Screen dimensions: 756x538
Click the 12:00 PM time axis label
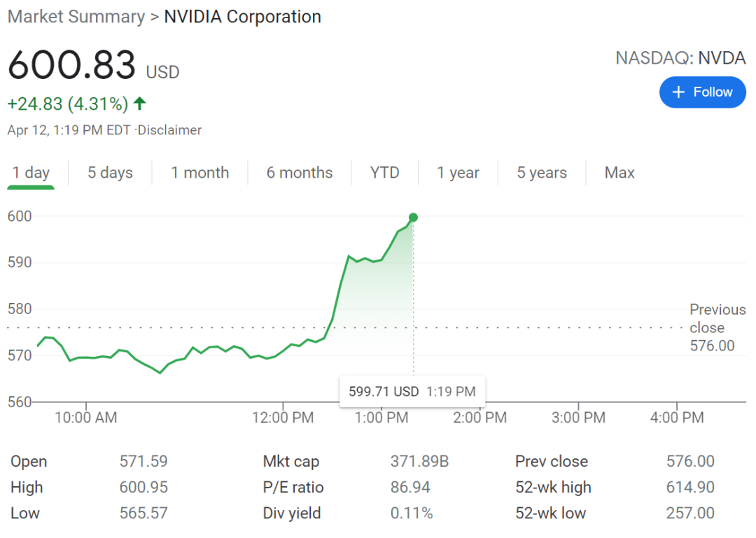pos(283,418)
